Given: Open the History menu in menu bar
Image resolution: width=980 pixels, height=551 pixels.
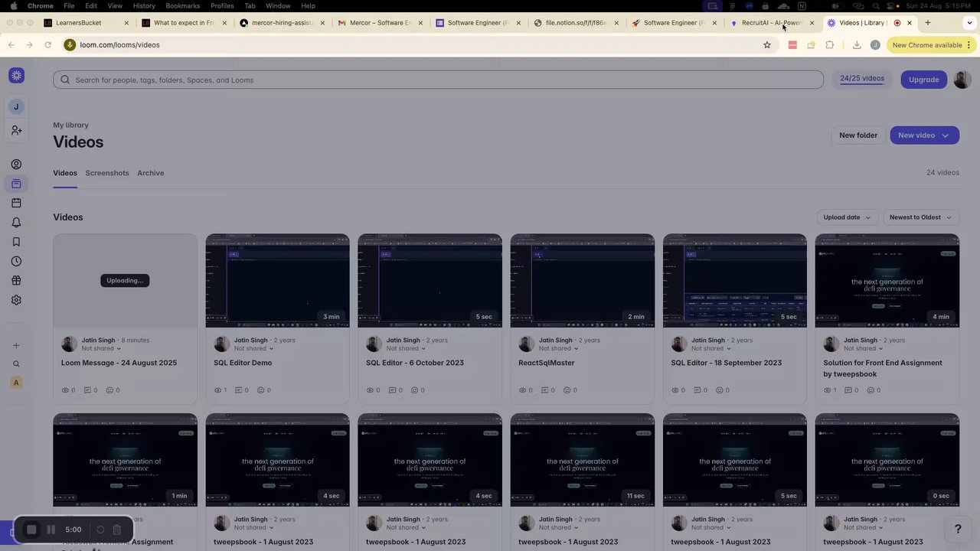Looking at the screenshot, I should (144, 6).
